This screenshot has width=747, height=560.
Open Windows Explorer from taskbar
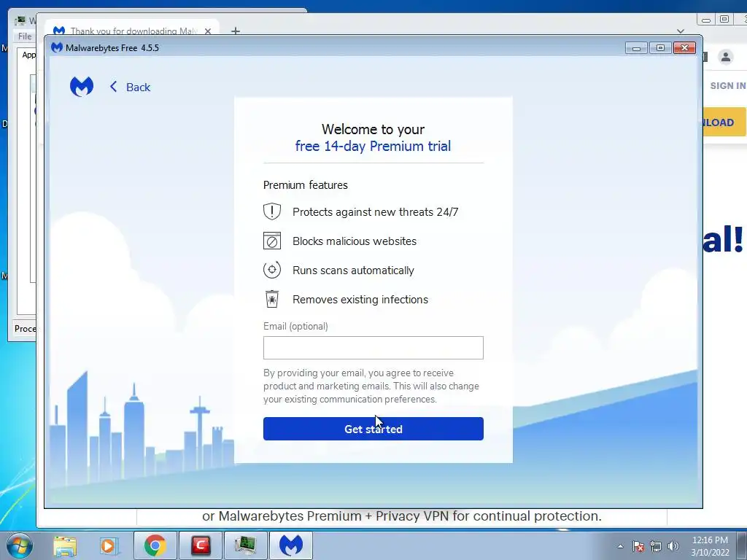tap(65, 545)
